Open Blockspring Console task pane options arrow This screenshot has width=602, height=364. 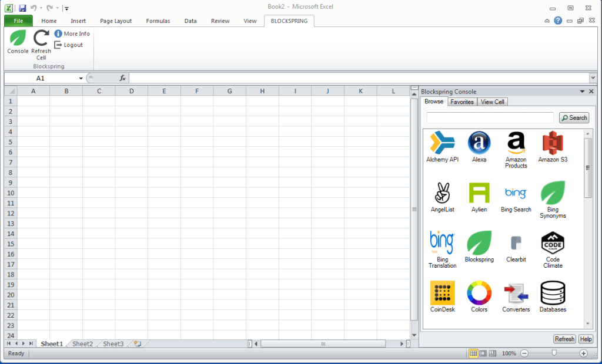[582, 91]
